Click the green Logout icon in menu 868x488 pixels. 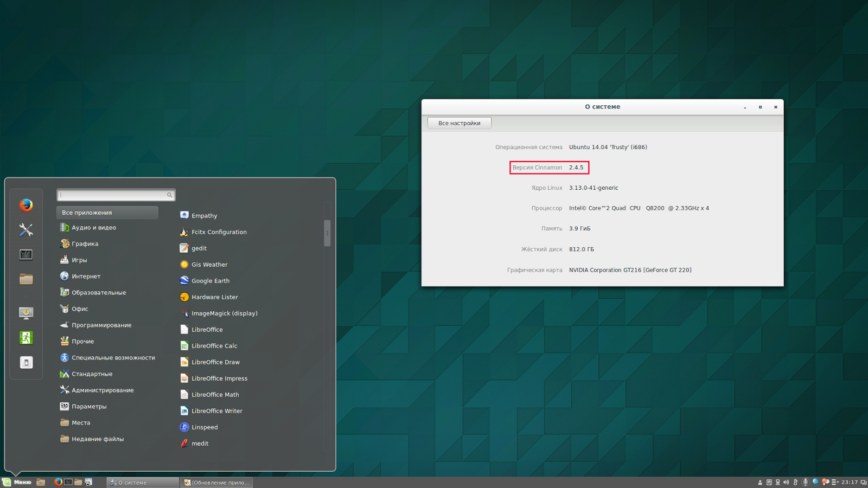[x=26, y=338]
